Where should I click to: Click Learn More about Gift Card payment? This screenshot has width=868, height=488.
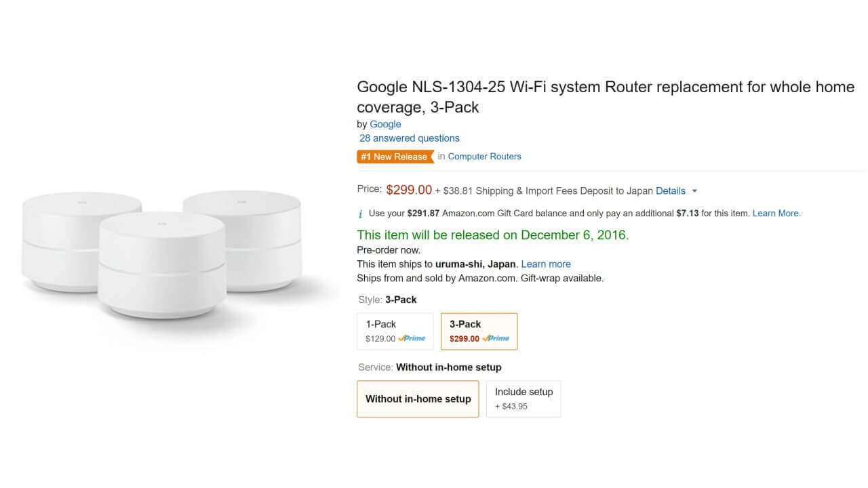click(x=776, y=213)
